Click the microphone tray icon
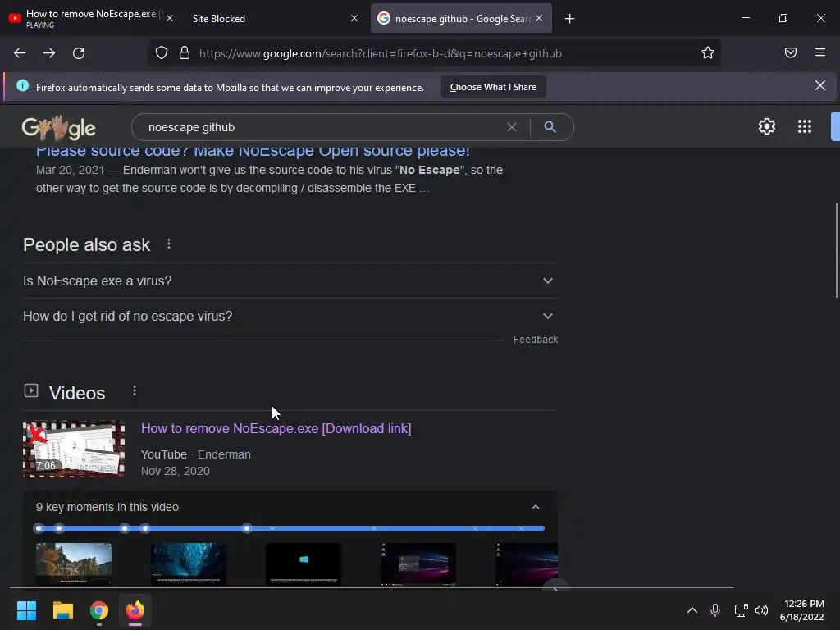Screen dimensions: 840x630 (x=715, y=610)
